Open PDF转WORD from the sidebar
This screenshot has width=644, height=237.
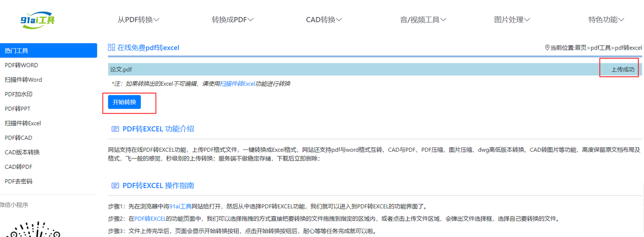click(21, 65)
